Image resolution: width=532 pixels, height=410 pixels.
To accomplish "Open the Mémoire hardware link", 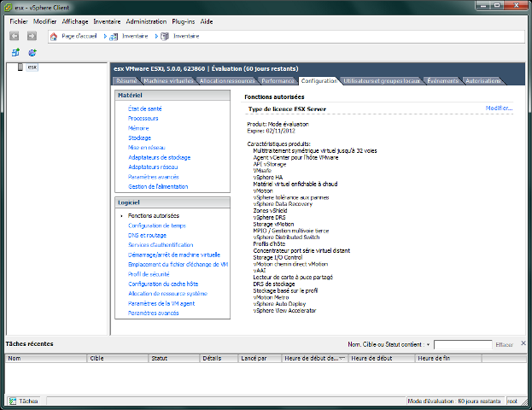I will (x=138, y=128).
